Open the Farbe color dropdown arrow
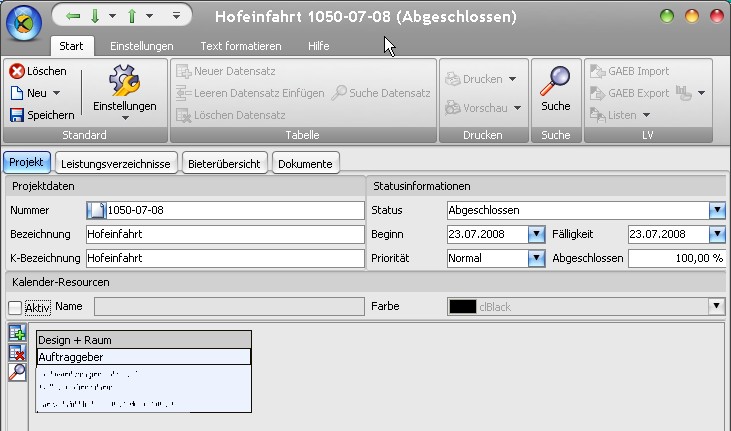Screen dimensions: 731x431 pos(717,306)
